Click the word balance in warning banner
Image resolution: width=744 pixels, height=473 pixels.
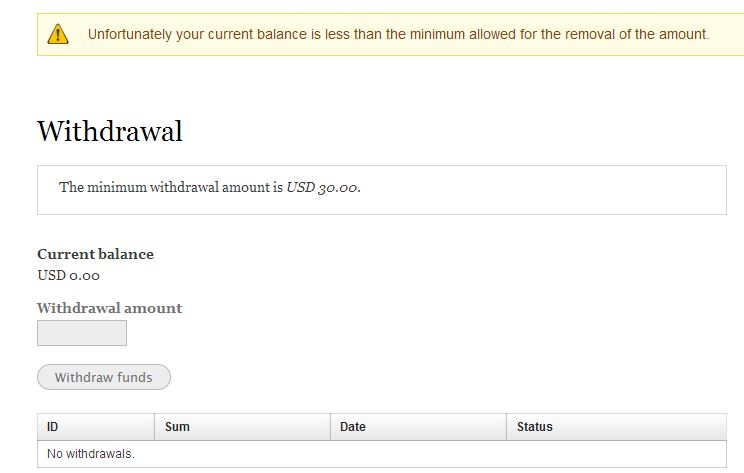pos(283,34)
